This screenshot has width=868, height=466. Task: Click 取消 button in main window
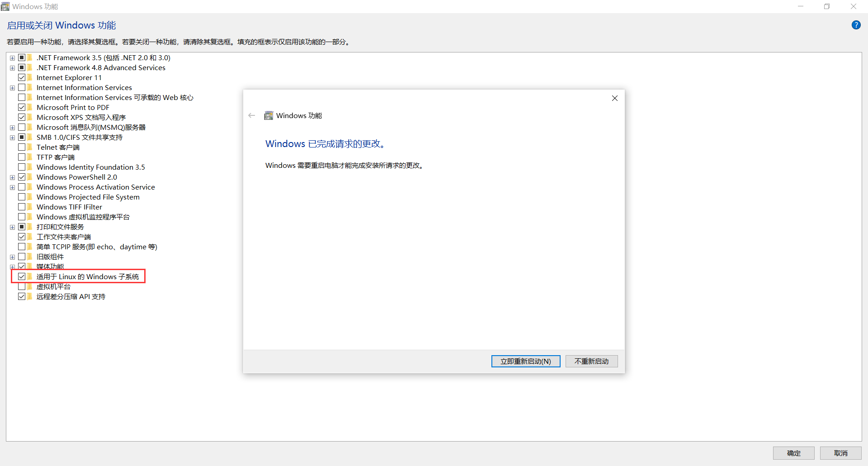pyautogui.click(x=841, y=453)
